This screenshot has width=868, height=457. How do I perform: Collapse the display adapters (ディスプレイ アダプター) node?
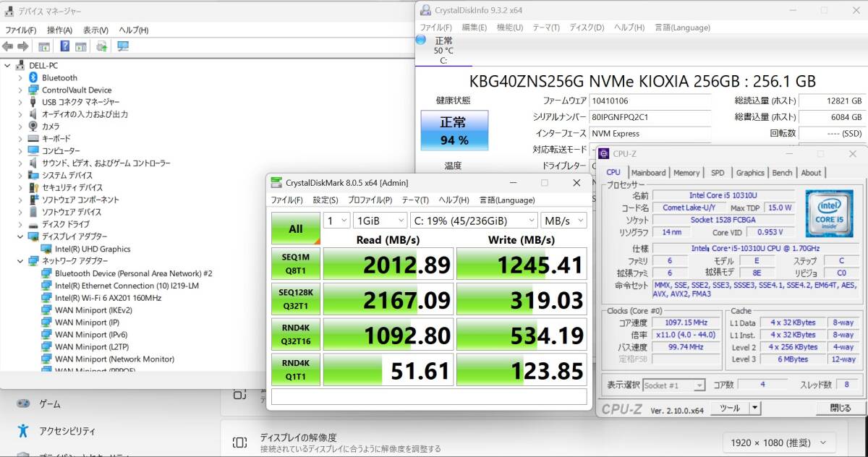click(x=20, y=236)
